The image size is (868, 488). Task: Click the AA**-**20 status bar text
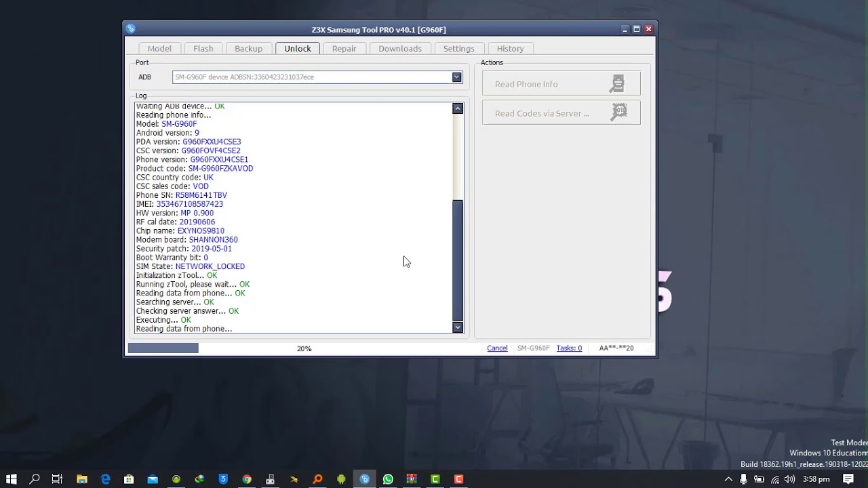616,348
